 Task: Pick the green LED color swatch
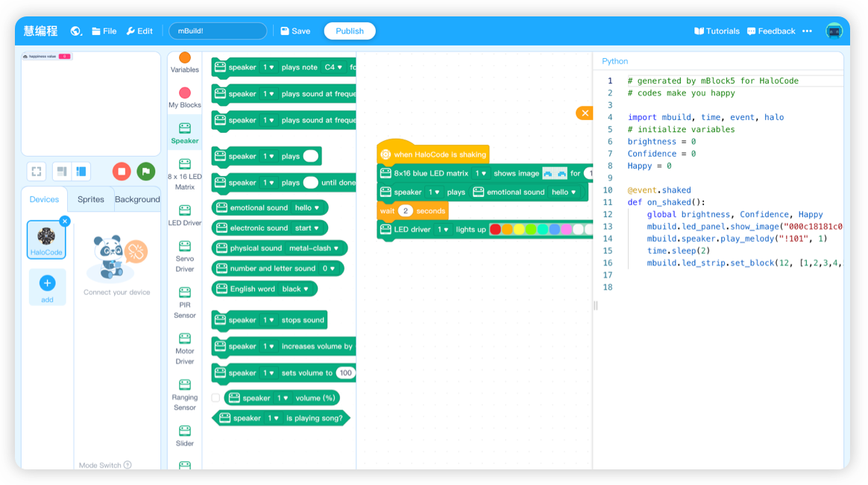(x=531, y=229)
